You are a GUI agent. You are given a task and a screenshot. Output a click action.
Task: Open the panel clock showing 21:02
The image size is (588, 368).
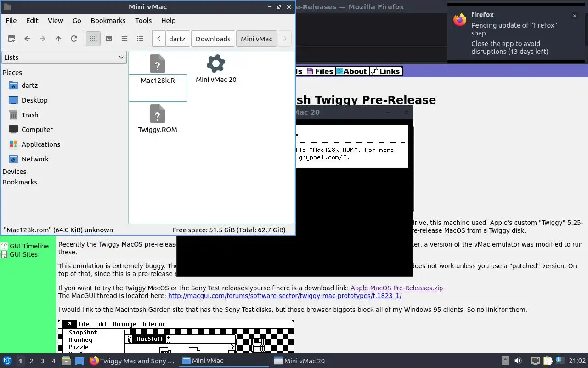tap(577, 361)
